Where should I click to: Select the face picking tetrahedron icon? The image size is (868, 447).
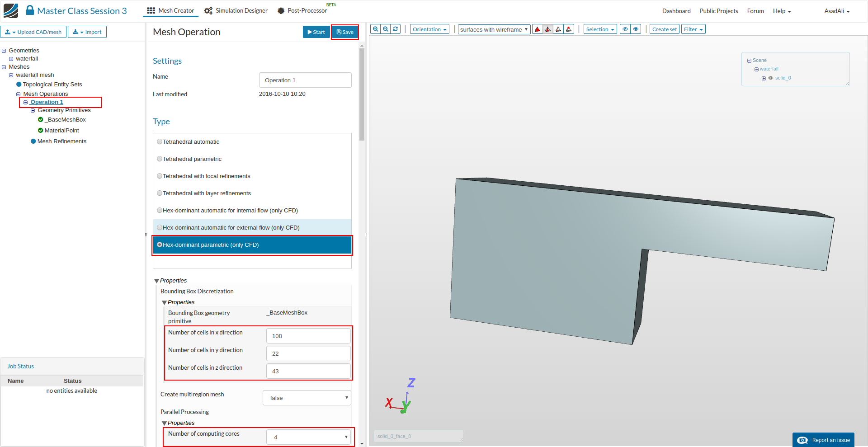click(x=548, y=29)
